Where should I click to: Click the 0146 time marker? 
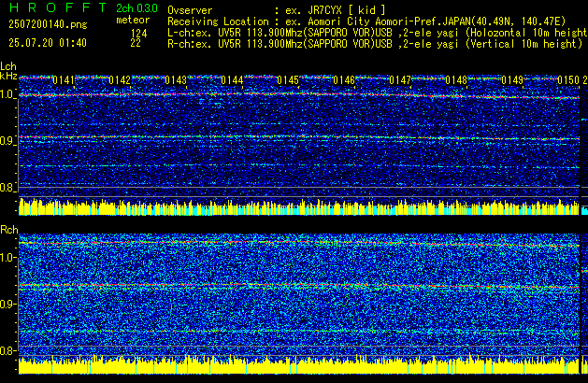(x=344, y=80)
